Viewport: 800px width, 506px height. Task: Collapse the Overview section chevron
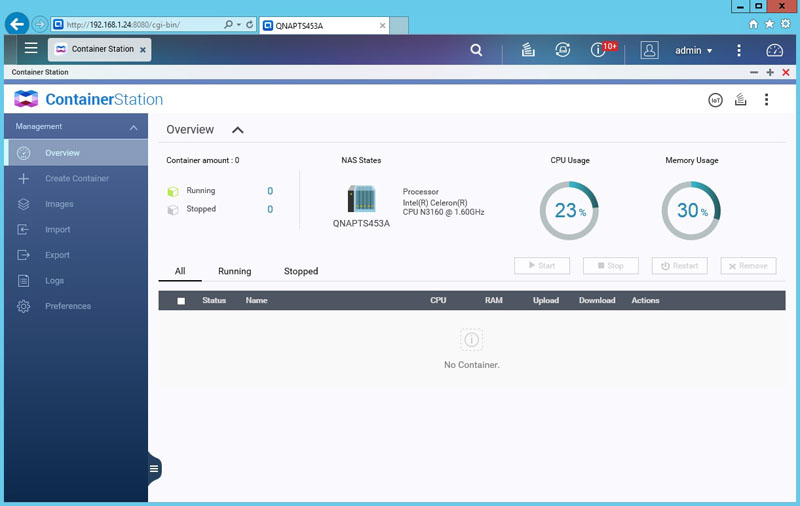point(237,130)
